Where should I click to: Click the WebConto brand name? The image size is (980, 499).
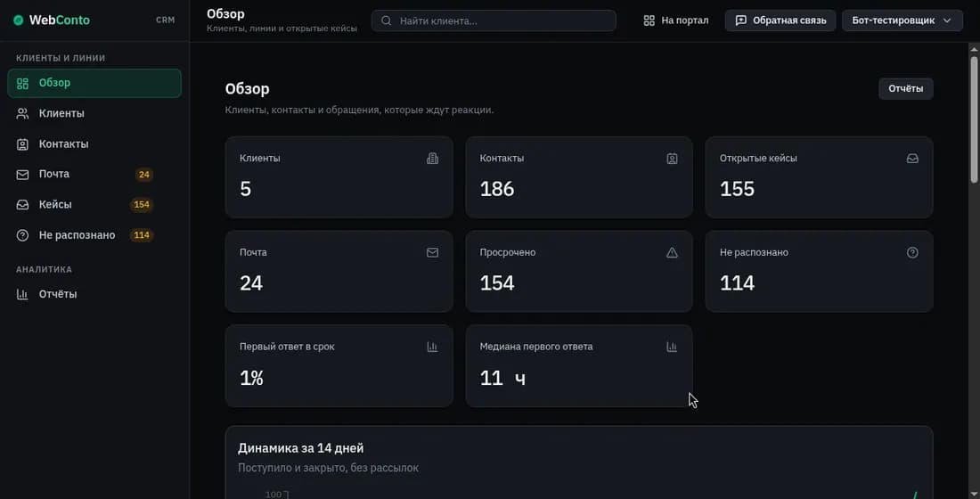(x=60, y=20)
